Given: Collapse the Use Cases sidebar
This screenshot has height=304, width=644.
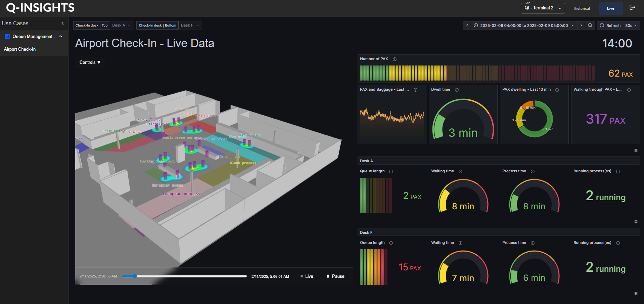Looking at the screenshot, I should pos(62,24).
